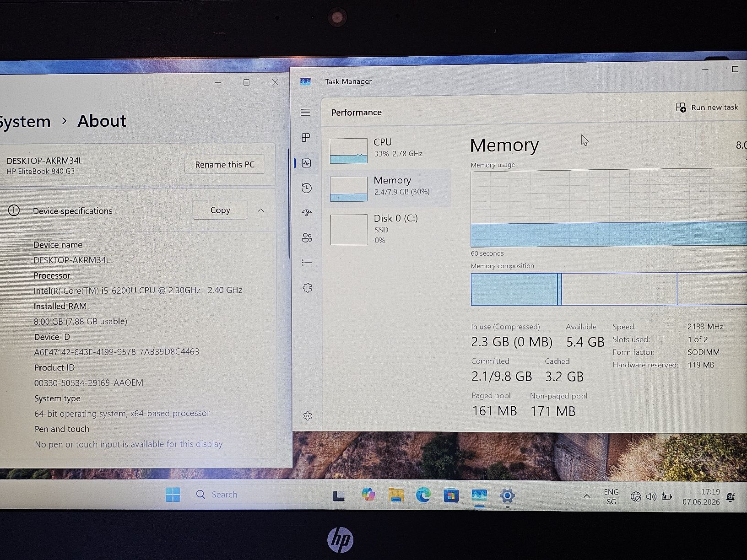The width and height of the screenshot is (747, 560).
Task: Open the Services page in Task Manager
Action: coord(308,288)
